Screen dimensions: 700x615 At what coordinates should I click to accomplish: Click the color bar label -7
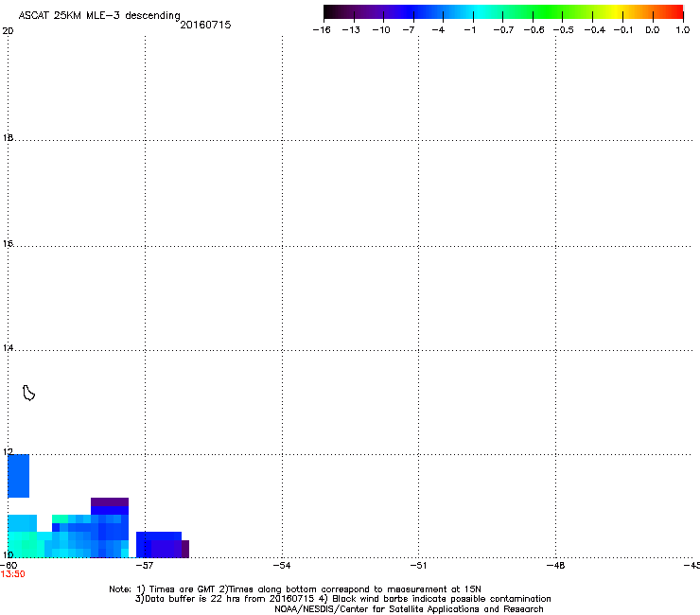(x=409, y=30)
